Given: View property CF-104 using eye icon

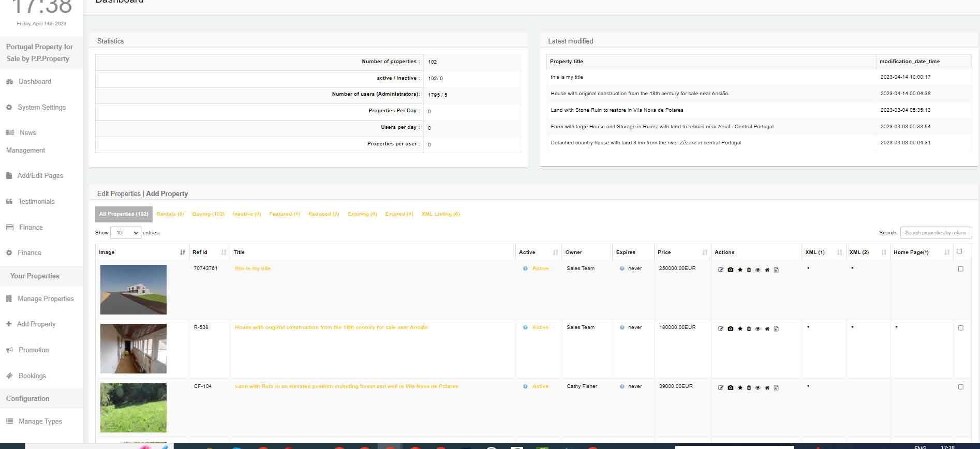Looking at the screenshot, I should [758, 387].
